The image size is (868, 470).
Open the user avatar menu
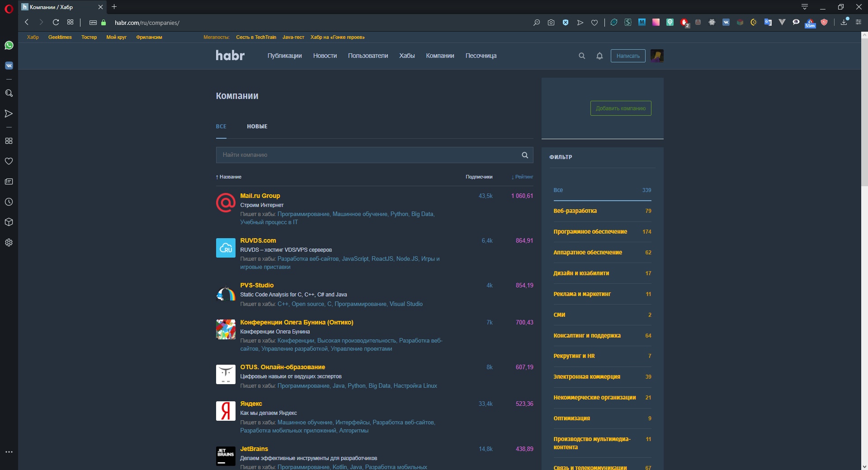(657, 56)
